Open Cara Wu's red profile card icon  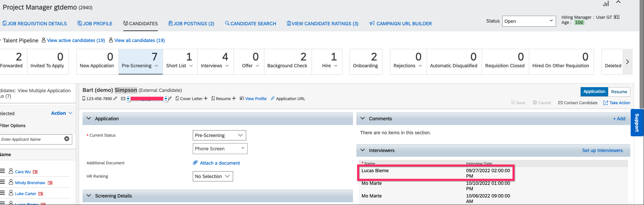click(35, 172)
